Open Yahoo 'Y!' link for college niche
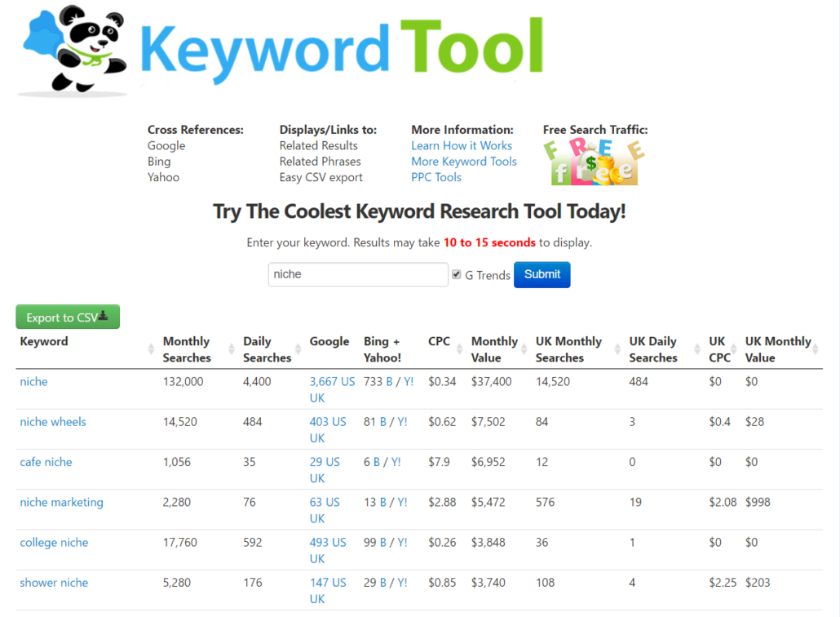Screen dimensions: 840x617 (x=402, y=543)
